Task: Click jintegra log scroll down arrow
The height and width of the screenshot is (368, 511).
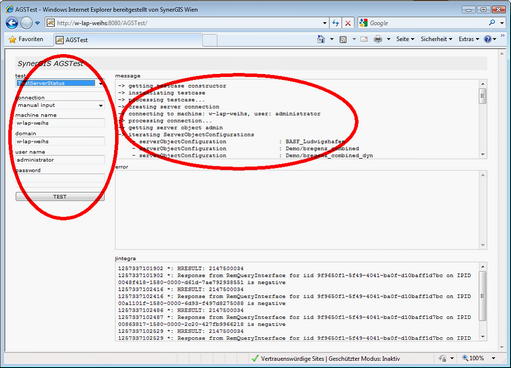Action: (482, 337)
